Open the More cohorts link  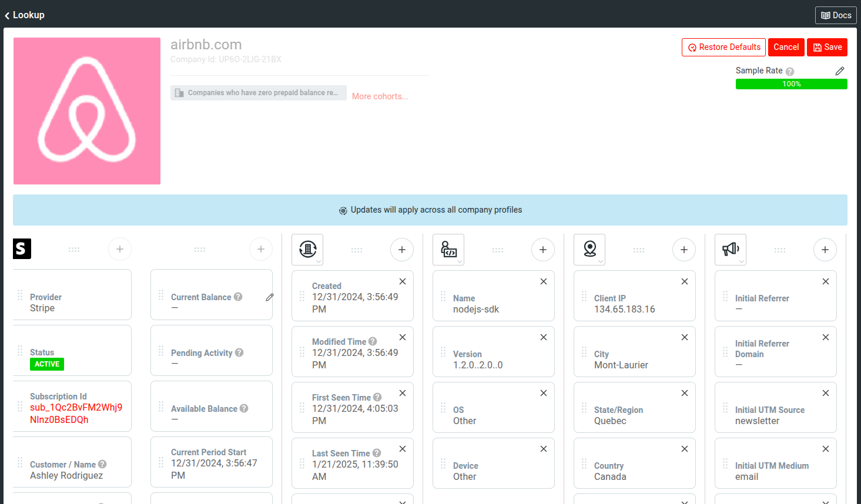[379, 96]
